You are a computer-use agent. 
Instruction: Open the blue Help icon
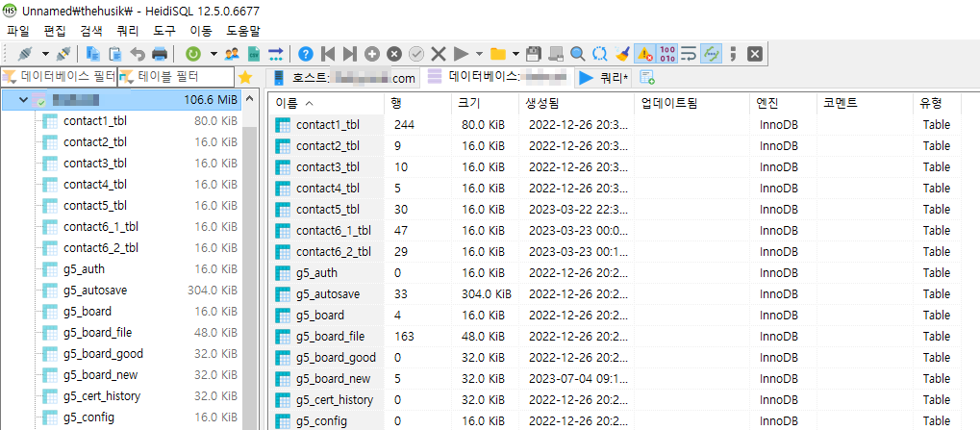(x=305, y=54)
